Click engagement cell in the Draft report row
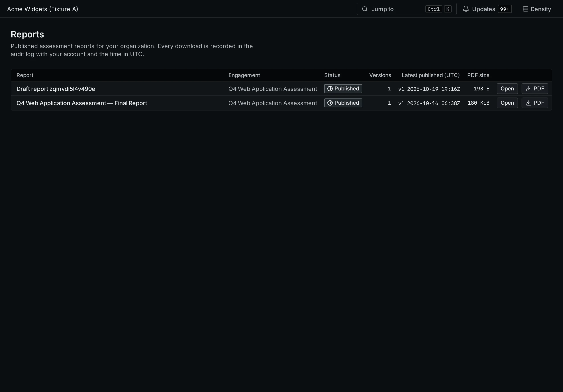The image size is (563, 392). tap(273, 89)
